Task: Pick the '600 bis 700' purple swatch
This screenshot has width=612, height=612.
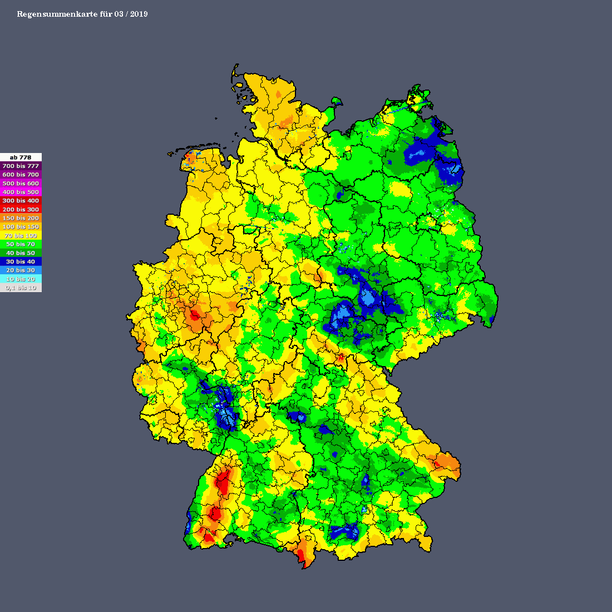Action: point(20,175)
